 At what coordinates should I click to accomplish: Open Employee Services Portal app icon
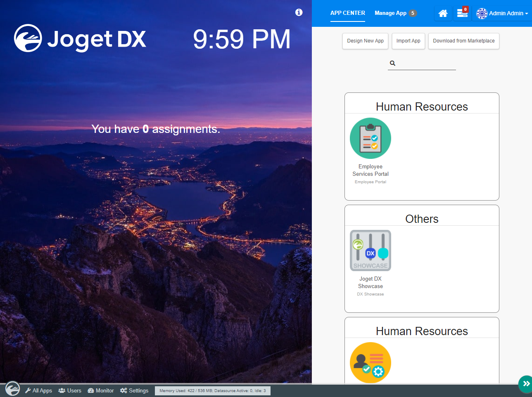[370, 139]
